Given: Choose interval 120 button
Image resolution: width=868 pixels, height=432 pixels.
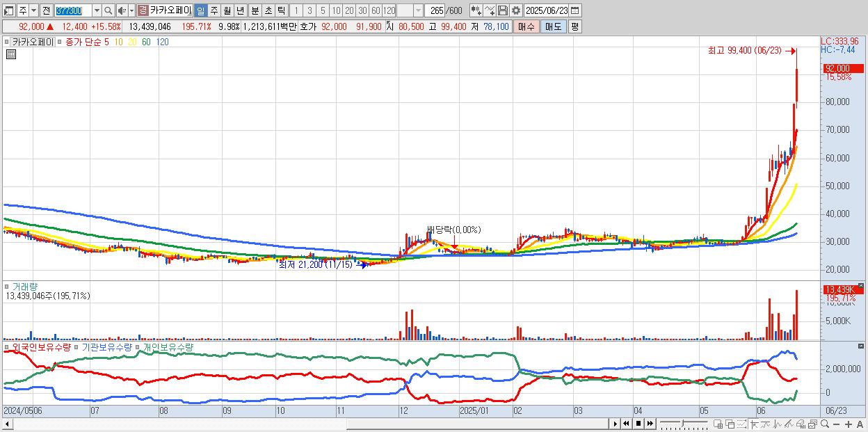Looking at the screenshot, I should pos(389,10).
